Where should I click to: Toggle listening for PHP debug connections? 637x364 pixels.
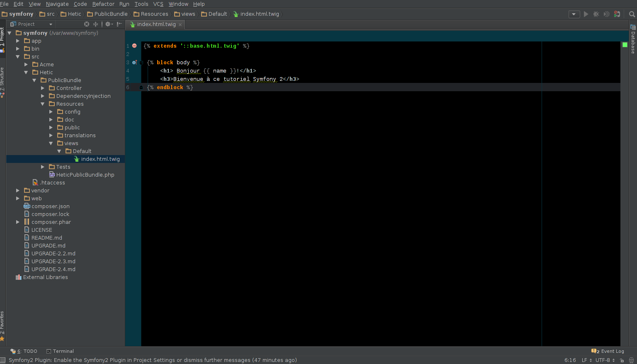pos(617,14)
